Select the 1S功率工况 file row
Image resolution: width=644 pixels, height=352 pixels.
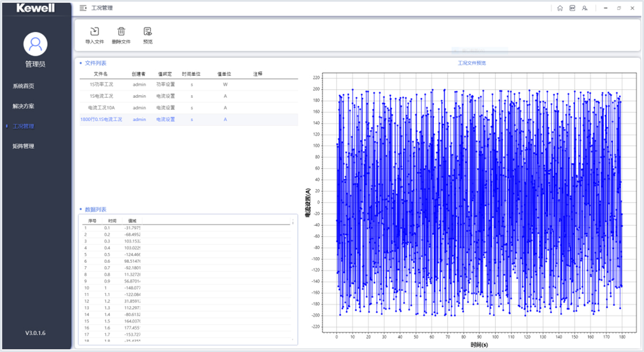101,84
